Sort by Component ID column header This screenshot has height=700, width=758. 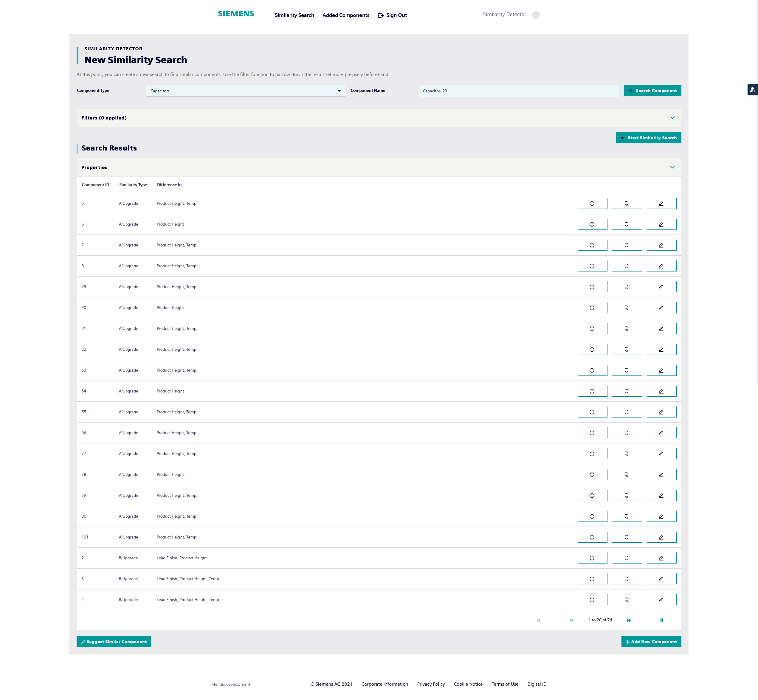tap(95, 185)
